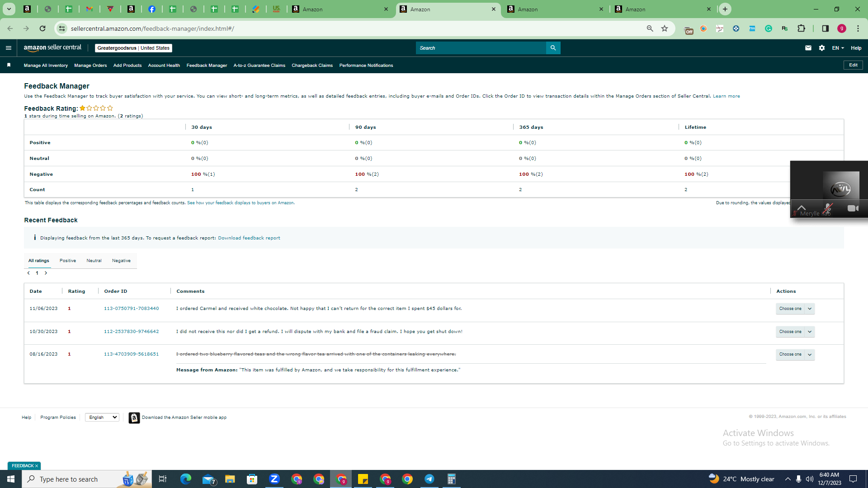Image resolution: width=868 pixels, height=488 pixels.
Task: Bookmark this page with the star icon
Action: click(x=665, y=28)
